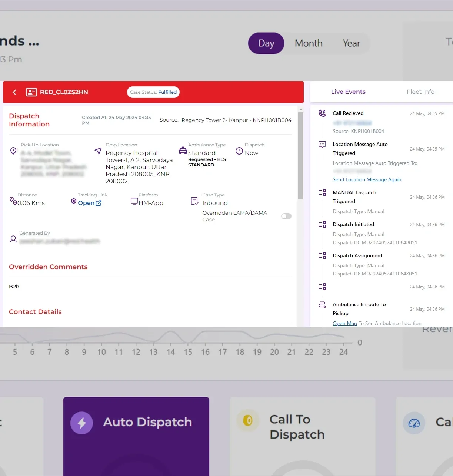Click the Ambulance Enroute route icon
Viewport: 453px width, 476px height.
click(x=322, y=305)
